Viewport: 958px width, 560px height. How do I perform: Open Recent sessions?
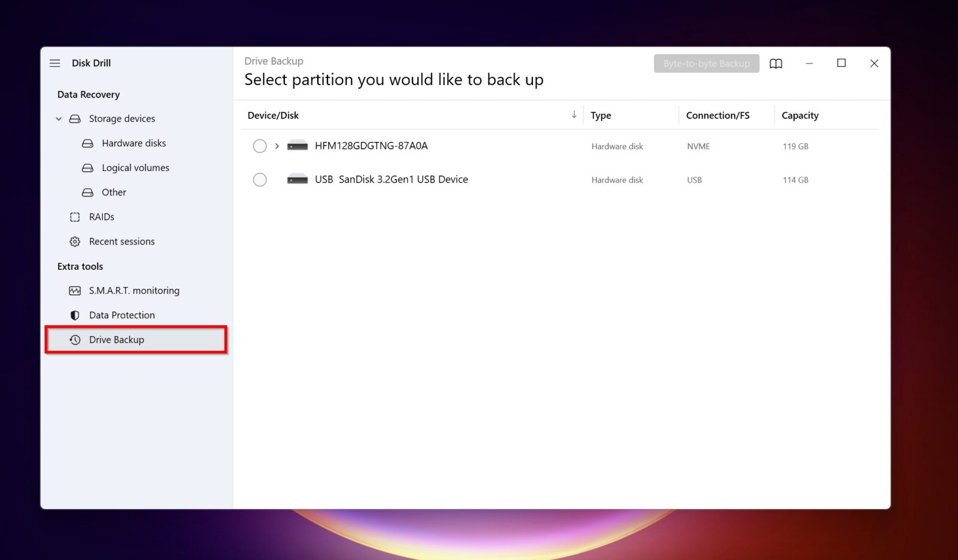pos(122,241)
